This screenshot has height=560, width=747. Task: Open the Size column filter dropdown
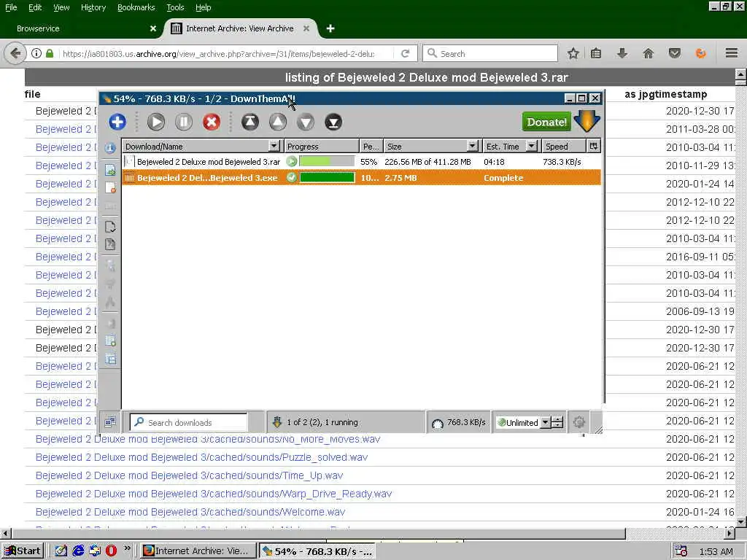(473, 146)
